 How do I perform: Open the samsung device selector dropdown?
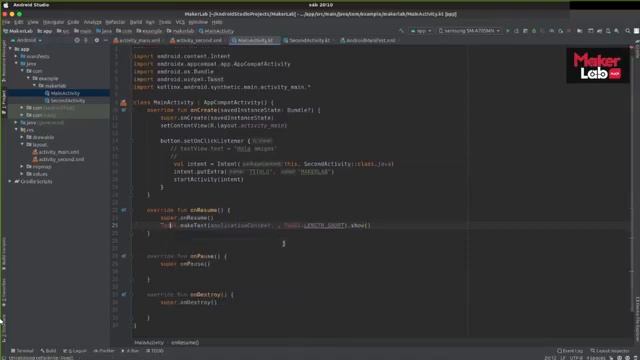click(x=469, y=31)
